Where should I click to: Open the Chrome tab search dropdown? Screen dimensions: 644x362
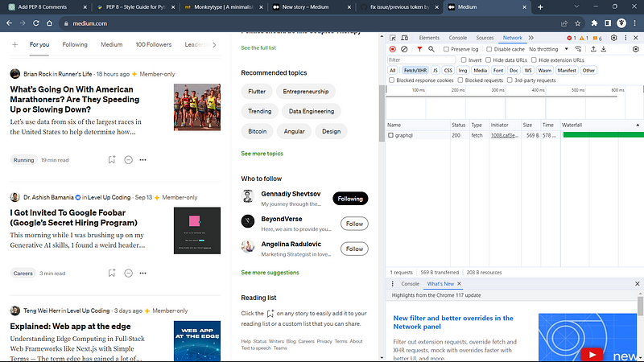pyautogui.click(x=576, y=6)
